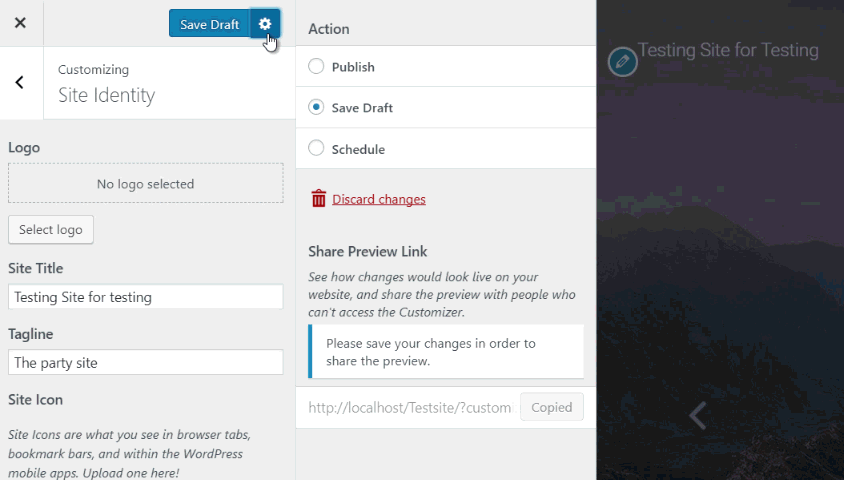Click the Site Icon heading

click(x=36, y=399)
